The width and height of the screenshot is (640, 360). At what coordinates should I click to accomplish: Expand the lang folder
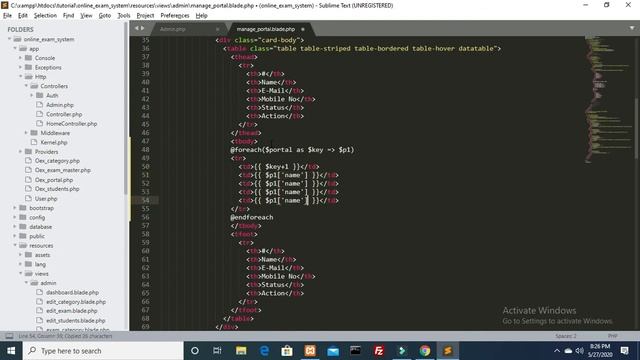(20, 264)
